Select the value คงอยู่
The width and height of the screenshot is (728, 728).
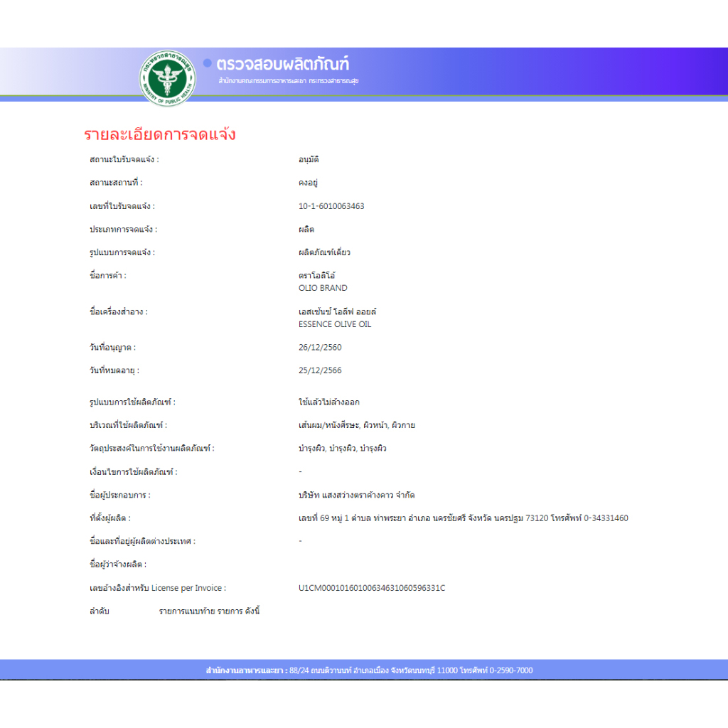(309, 183)
